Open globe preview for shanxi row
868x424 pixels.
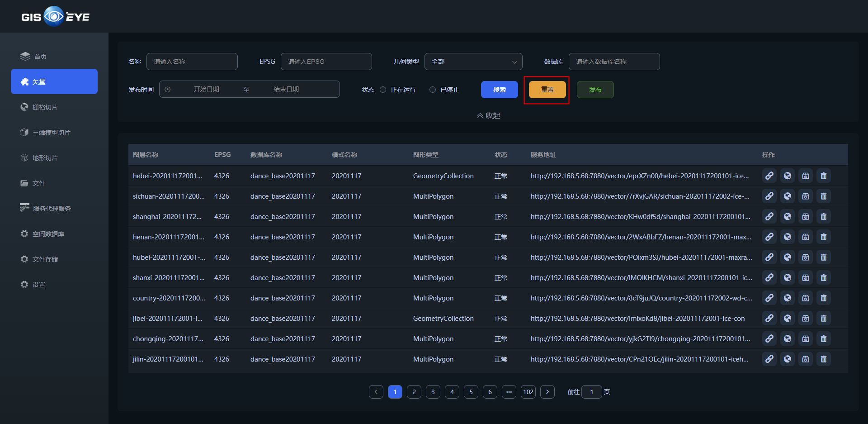pos(787,277)
